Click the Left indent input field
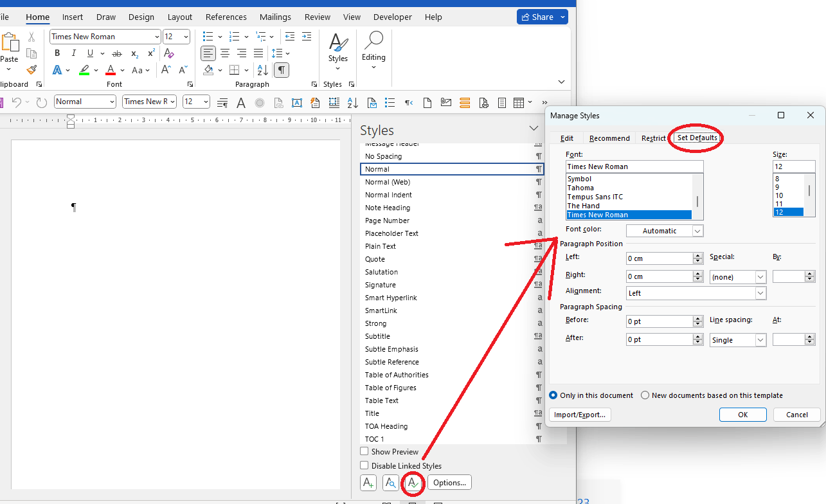Viewport: 826px width, 504px height. 660,258
